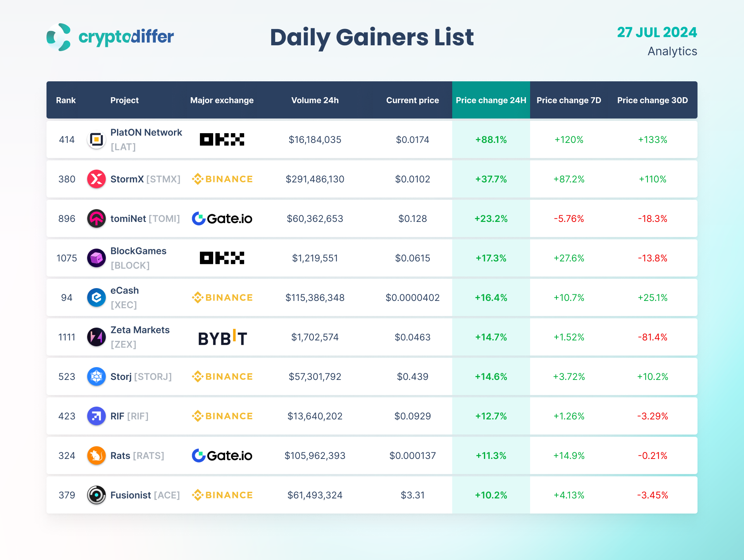Screen dimensions: 744x560
Task: Click the eCash blue coin icon
Action: coord(96,297)
